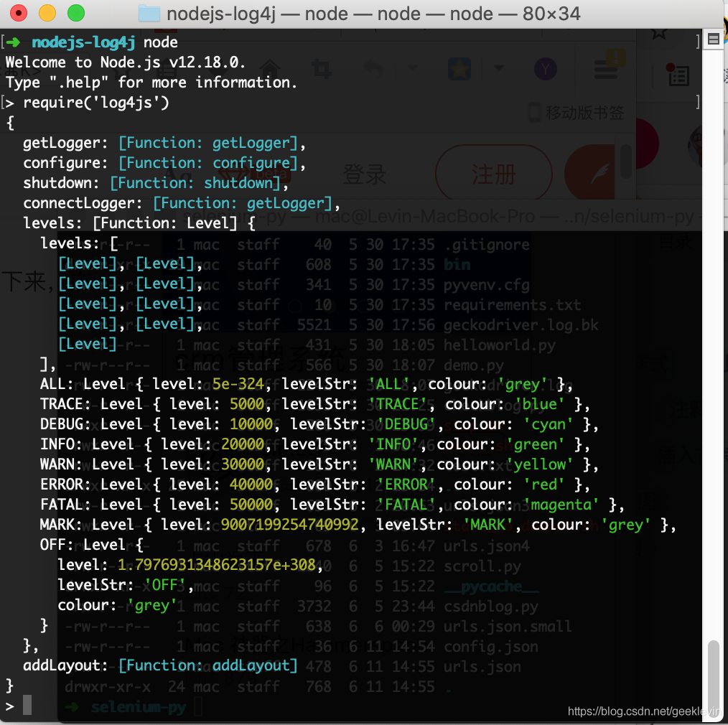Click the 'blue' colour value

pos(539,404)
